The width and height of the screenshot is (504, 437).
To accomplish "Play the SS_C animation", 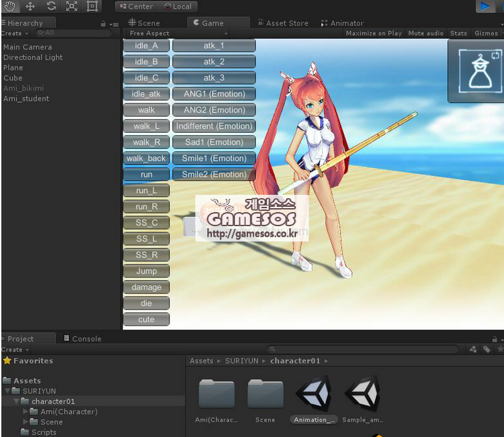I will pyautogui.click(x=146, y=223).
